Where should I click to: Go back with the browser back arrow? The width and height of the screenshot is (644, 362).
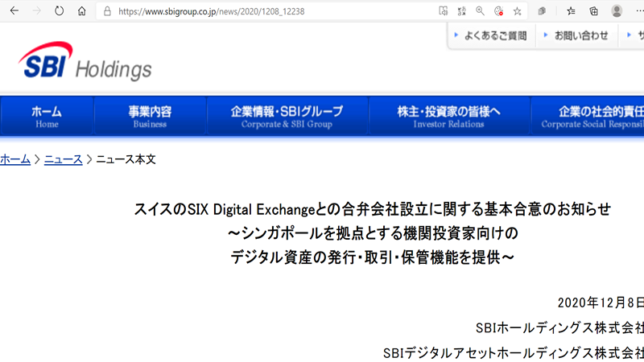click(14, 11)
